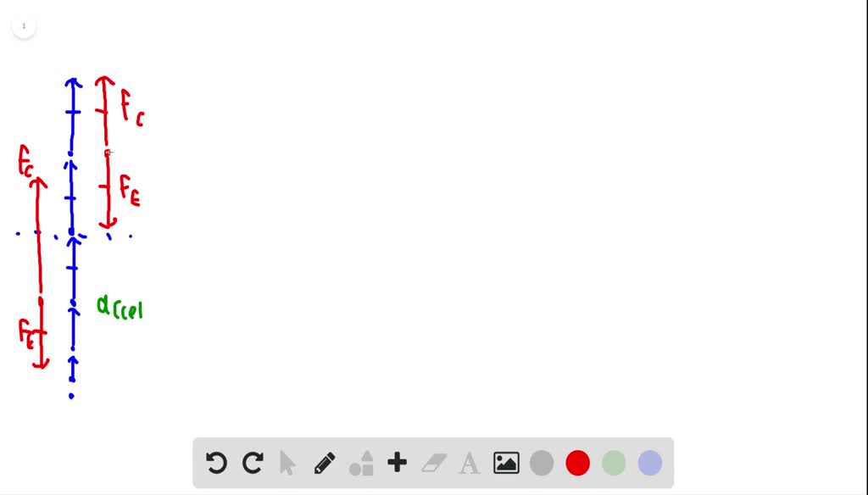868x495 pixels.
Task: Click the plus add icon
Action: [x=397, y=462]
